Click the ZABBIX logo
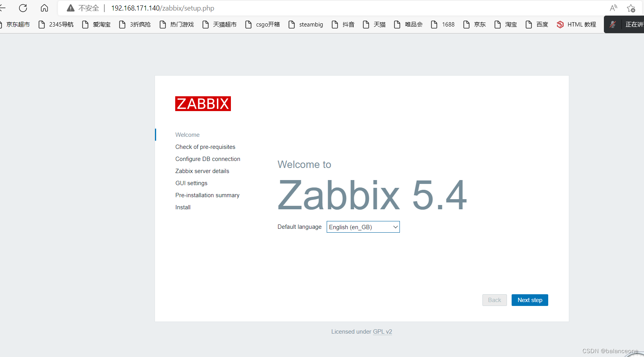Screen dimensions: 644x357 203,104
